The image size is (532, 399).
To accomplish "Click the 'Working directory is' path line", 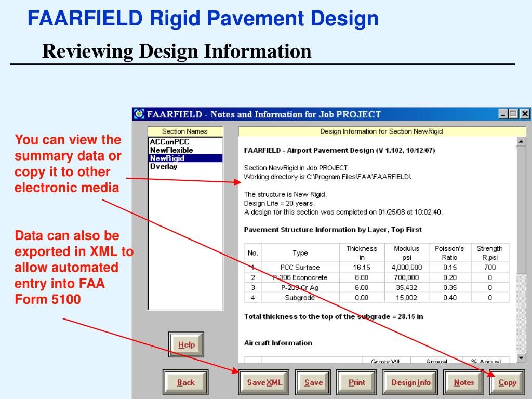I will (x=327, y=177).
